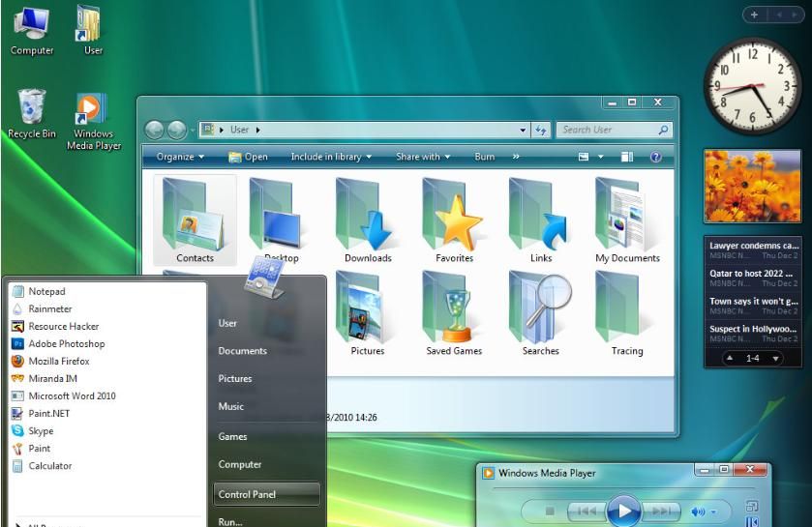Change view using the Explorer view icon
Image resolution: width=812 pixels, height=527 pixels.
point(584,157)
